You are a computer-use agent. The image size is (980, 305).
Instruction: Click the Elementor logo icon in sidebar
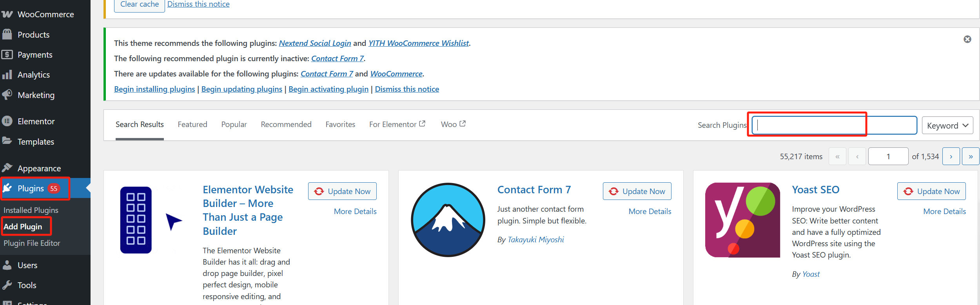[x=7, y=121]
